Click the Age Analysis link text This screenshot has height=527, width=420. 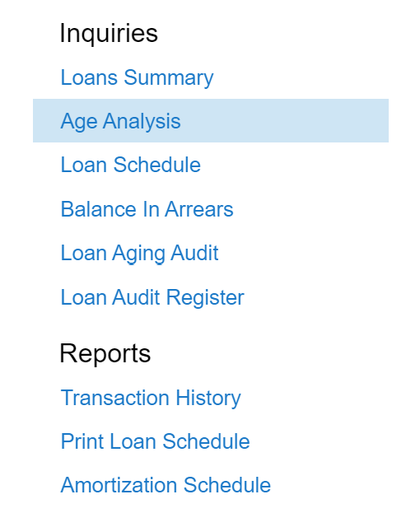tap(120, 121)
